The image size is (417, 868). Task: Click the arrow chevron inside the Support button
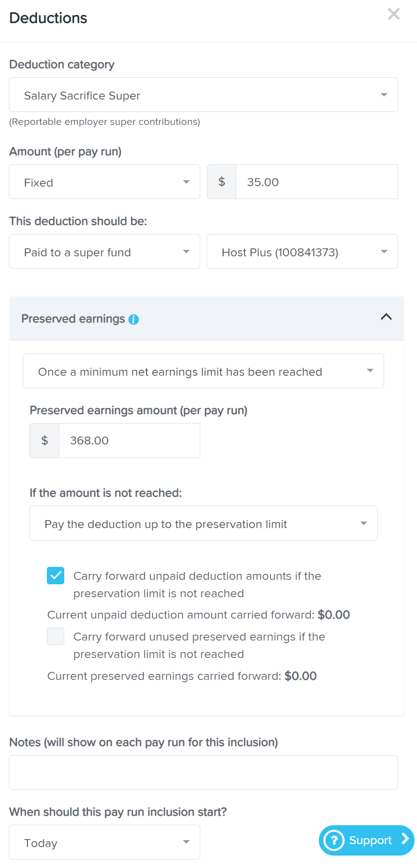405,840
